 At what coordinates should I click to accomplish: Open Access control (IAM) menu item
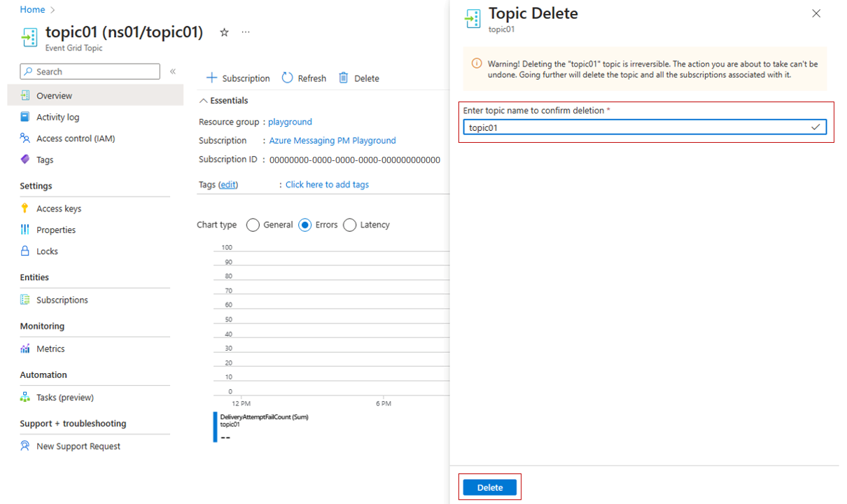pos(76,139)
